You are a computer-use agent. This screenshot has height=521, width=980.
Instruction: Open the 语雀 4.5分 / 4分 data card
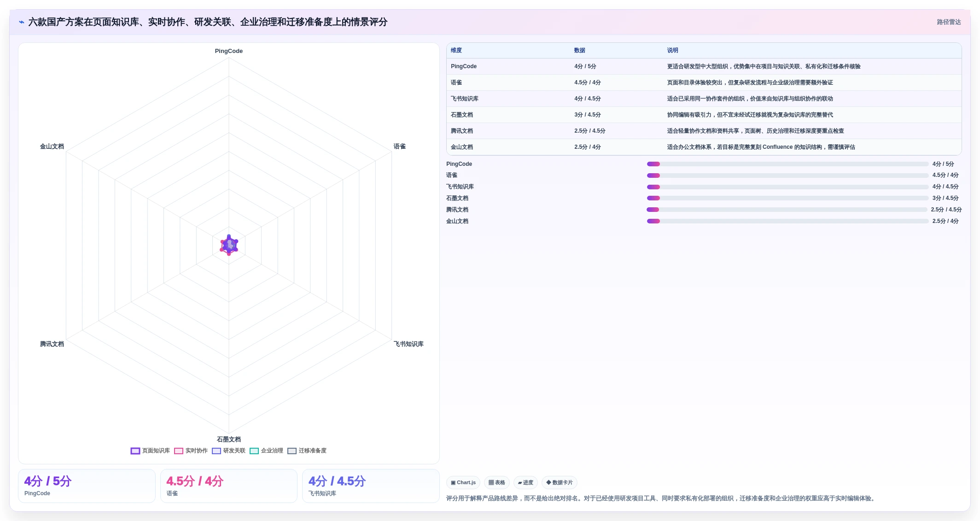[229, 486]
